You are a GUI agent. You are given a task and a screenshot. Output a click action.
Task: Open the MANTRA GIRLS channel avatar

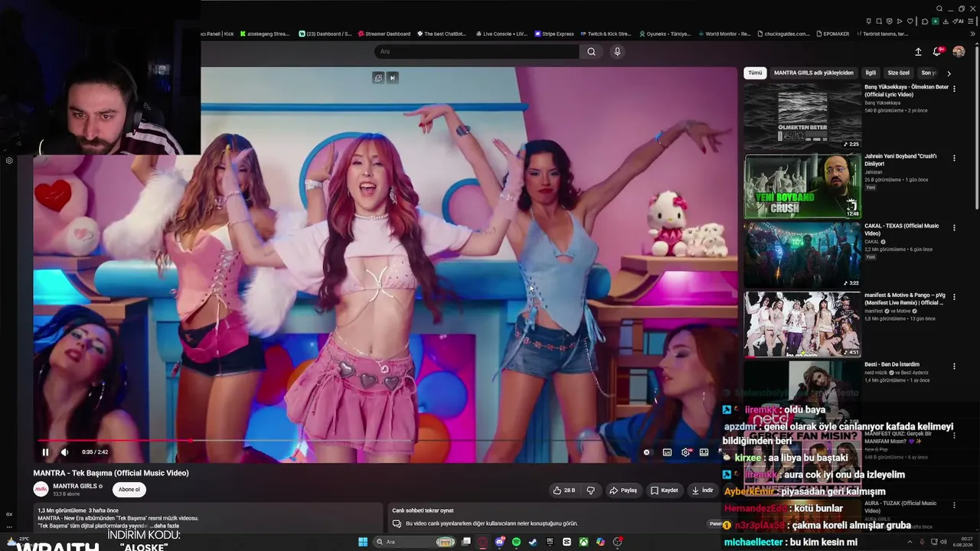(x=41, y=489)
